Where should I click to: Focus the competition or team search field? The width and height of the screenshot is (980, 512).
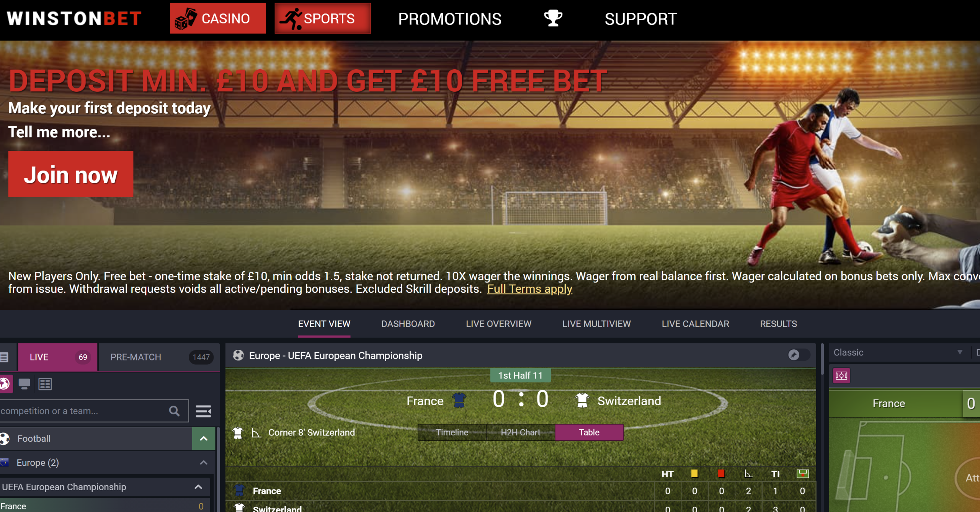tap(82, 411)
